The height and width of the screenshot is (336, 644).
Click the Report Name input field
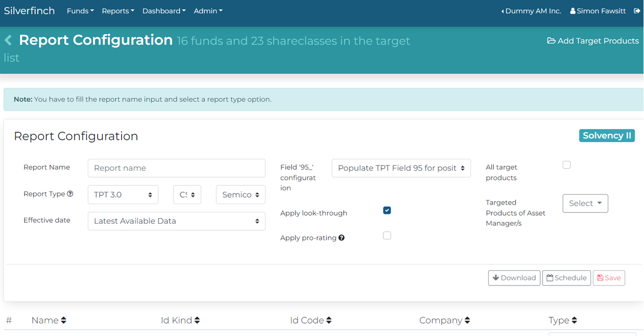pyautogui.click(x=176, y=168)
